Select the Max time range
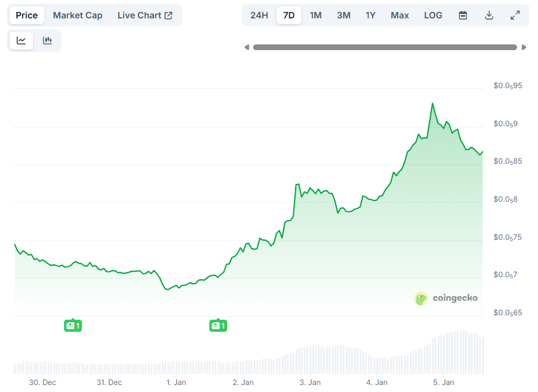This screenshot has height=392, width=538. [x=400, y=15]
